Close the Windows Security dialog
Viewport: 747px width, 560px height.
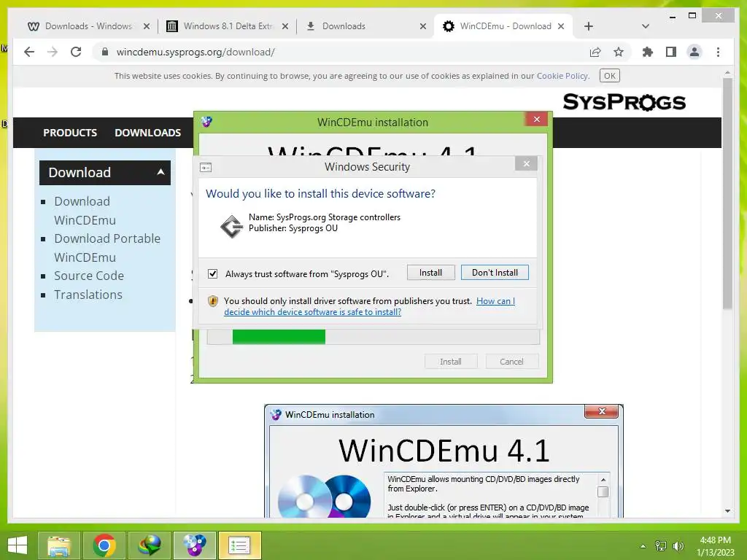point(526,164)
